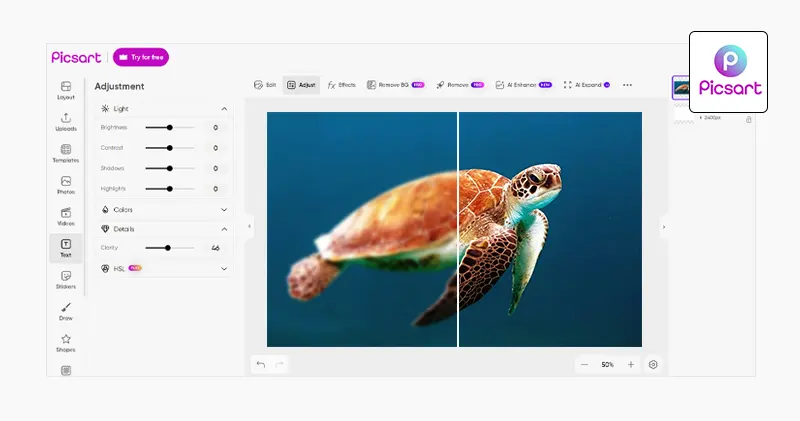Click the Picsart logo in header
The width and height of the screenshot is (800, 421).
click(76, 57)
